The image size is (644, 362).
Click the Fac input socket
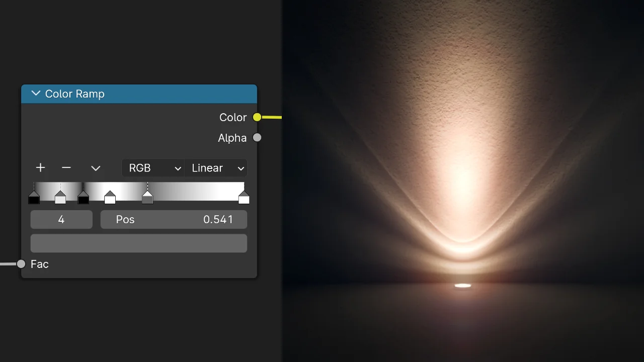click(x=21, y=264)
